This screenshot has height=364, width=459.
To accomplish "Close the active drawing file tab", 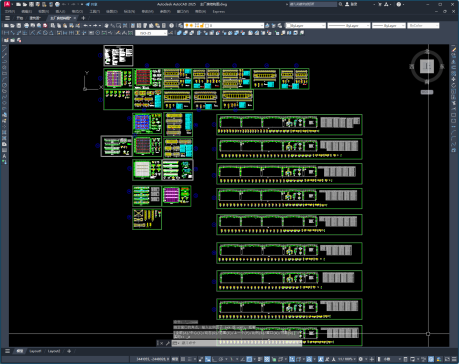I will click(x=75, y=18).
